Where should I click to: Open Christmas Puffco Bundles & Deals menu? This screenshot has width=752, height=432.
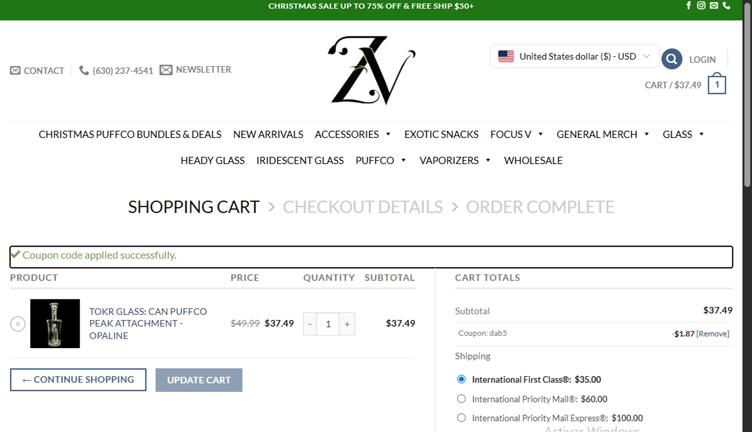[130, 134]
